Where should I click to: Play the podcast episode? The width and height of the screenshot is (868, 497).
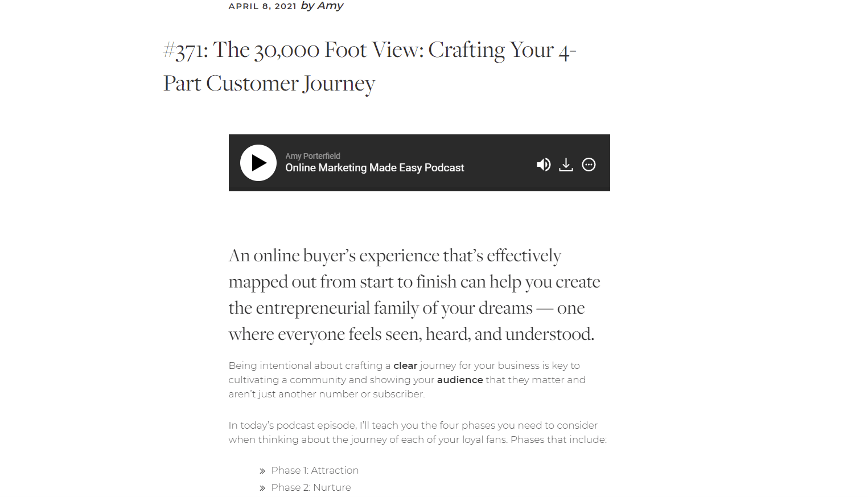[258, 163]
